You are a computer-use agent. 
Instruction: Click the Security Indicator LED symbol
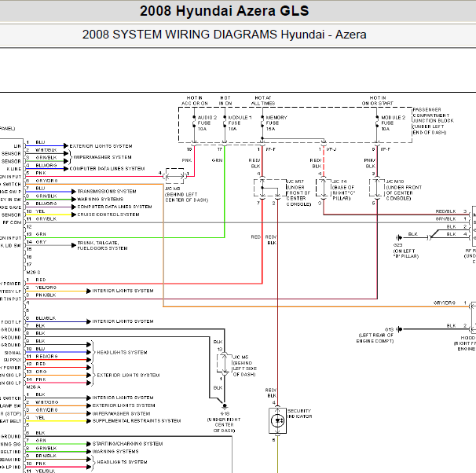pyautogui.click(x=277, y=421)
